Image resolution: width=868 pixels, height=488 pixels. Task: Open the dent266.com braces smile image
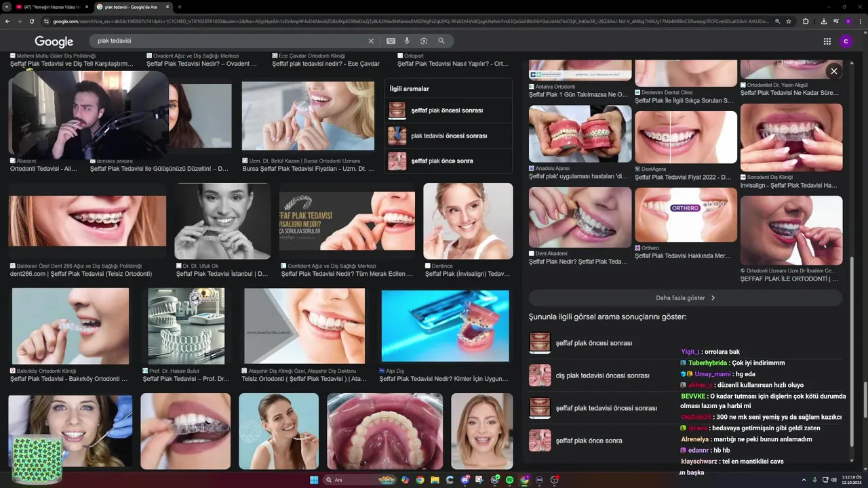pos(87,222)
